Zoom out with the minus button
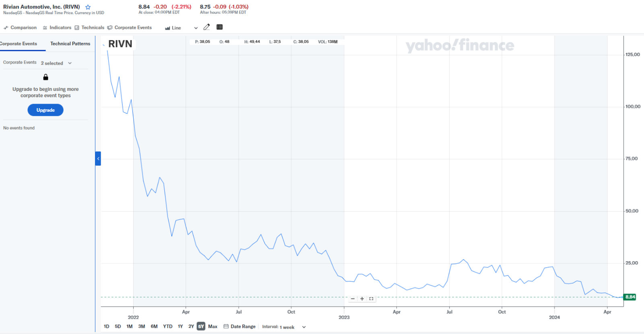Screen dimensions: 644x334 coord(353,299)
